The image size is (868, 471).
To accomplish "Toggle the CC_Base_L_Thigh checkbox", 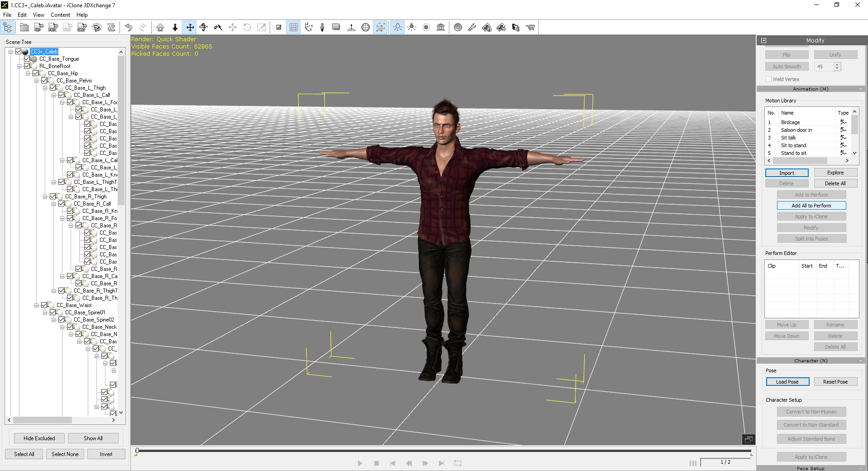I will click(52, 88).
